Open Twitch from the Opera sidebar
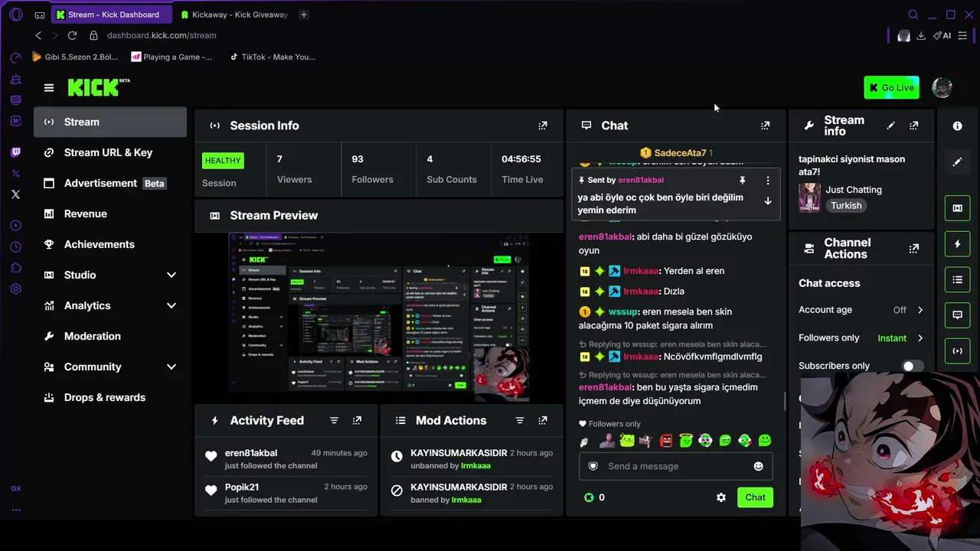This screenshot has width=980, height=551. tap(16, 153)
